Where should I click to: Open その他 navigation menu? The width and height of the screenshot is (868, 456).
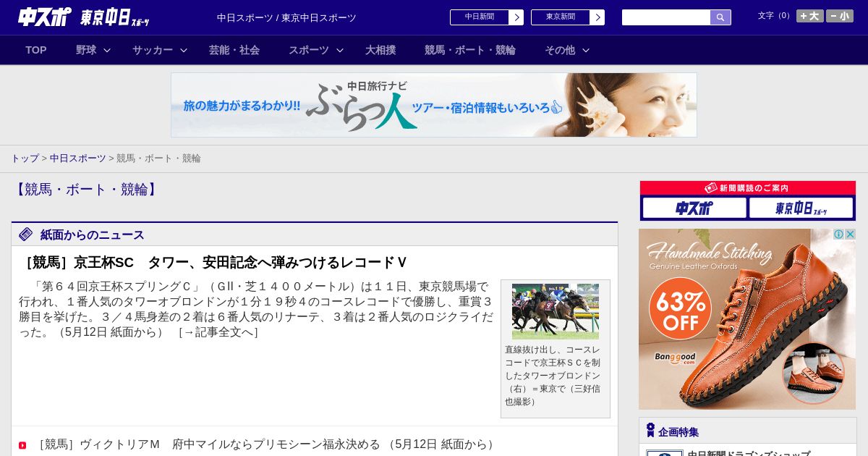[x=560, y=50]
